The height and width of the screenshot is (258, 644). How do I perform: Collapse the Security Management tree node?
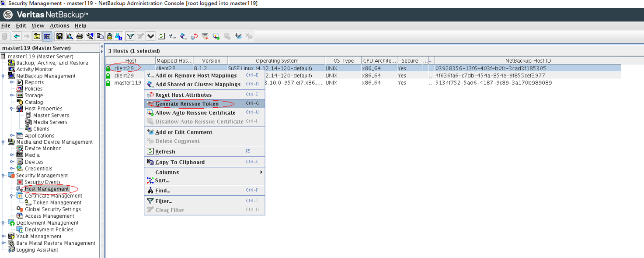click(x=3, y=175)
